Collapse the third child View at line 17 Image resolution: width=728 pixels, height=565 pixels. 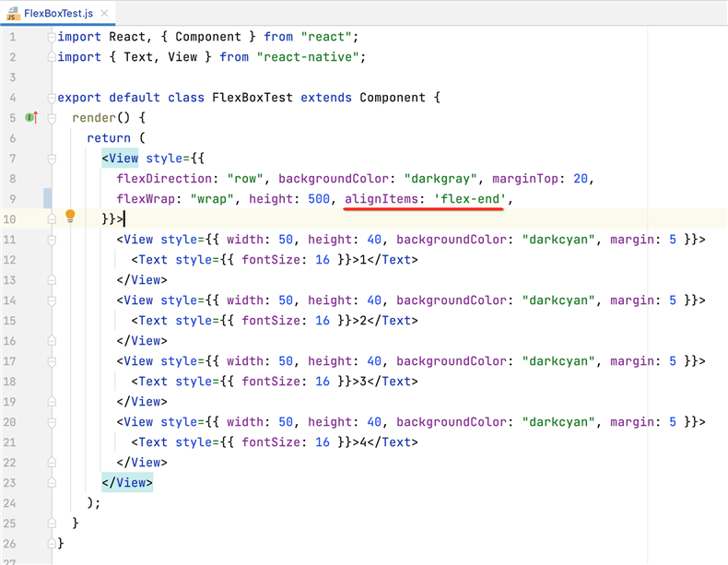click(x=53, y=361)
